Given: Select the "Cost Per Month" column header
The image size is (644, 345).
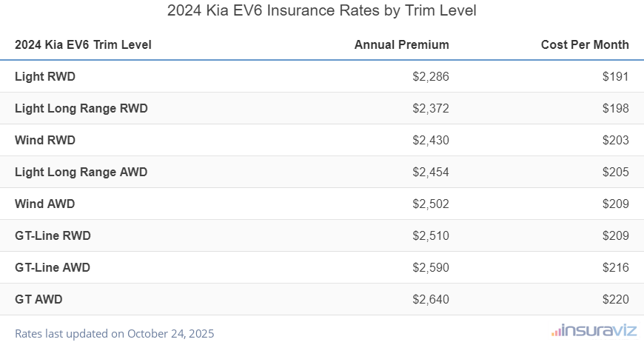Looking at the screenshot, I should [x=585, y=44].
